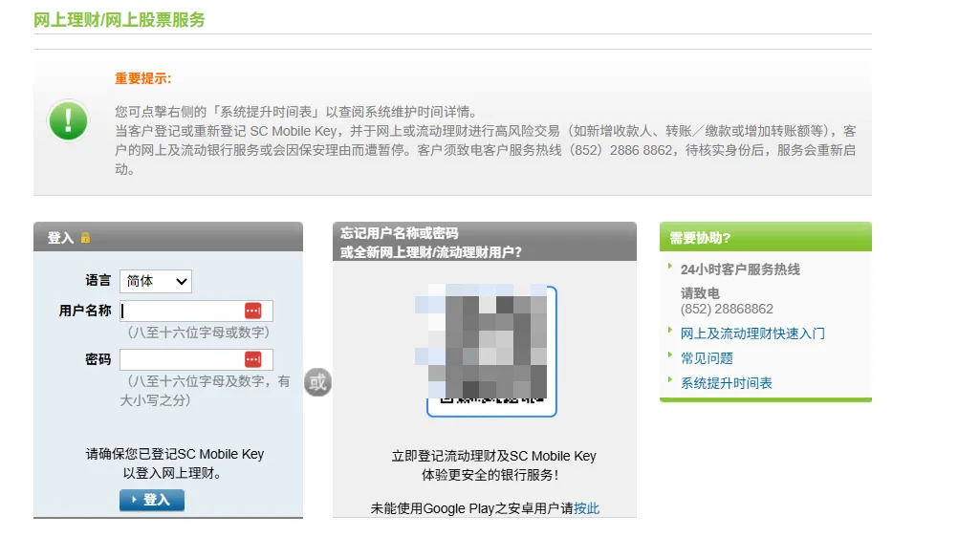Image resolution: width=980 pixels, height=559 pixels.
Task: Click the green arrow beside 常见问题
Action: [x=670, y=355]
